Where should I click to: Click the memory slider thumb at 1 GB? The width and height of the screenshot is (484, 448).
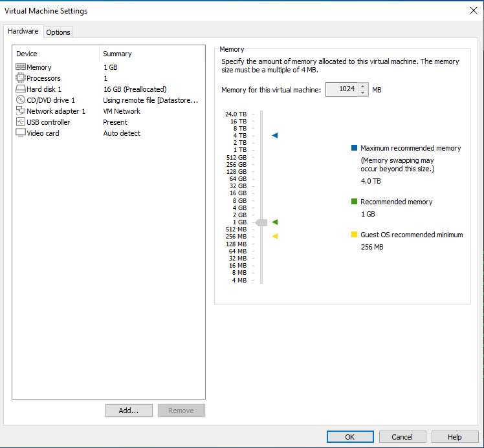click(261, 222)
